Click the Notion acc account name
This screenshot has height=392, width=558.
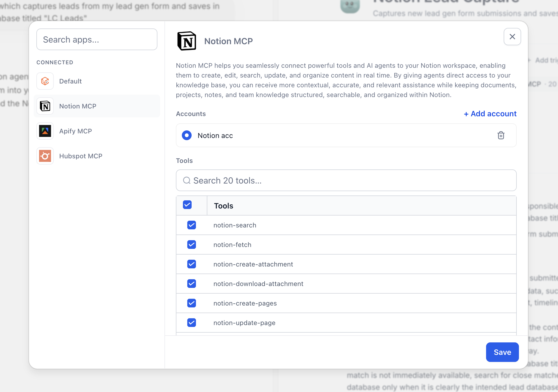(x=215, y=136)
